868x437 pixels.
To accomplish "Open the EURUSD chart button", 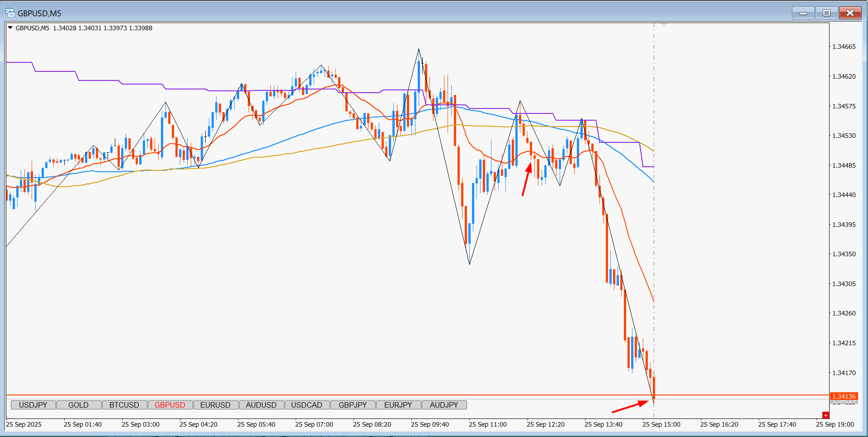I will [216, 405].
